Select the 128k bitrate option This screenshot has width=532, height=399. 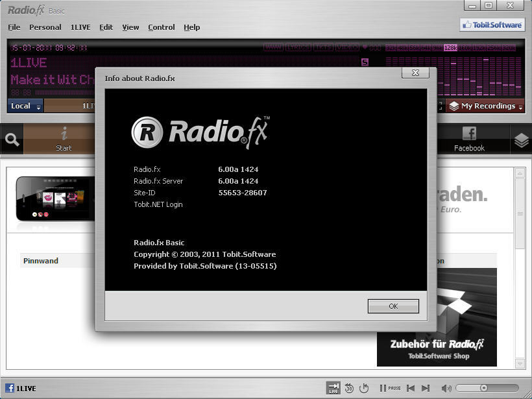(x=450, y=47)
